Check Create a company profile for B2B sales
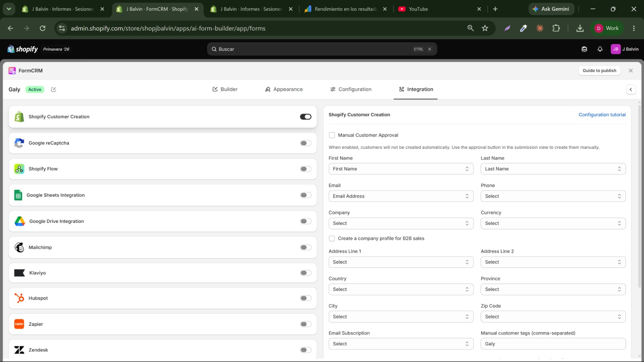644x362 pixels. coord(332,239)
